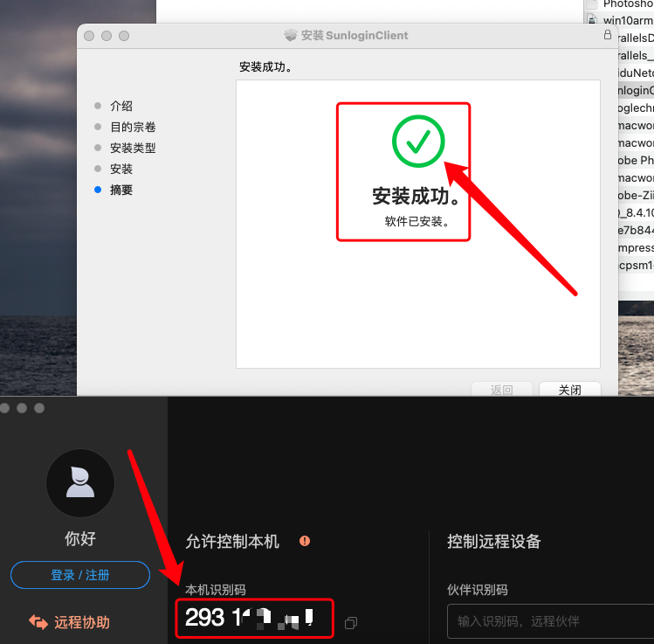
Task: Click the lock icon in installer title bar
Action: pyautogui.click(x=608, y=35)
